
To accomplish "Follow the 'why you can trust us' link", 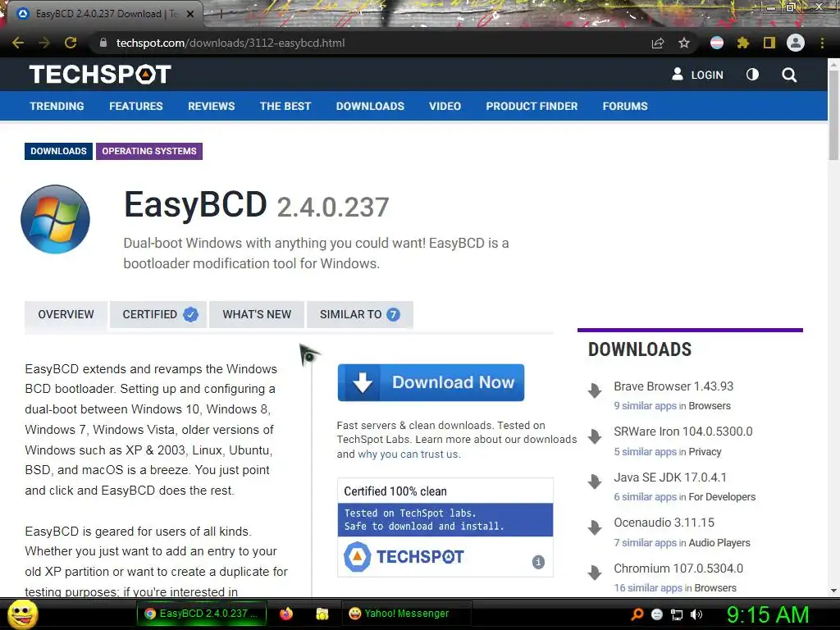I will coord(409,454).
